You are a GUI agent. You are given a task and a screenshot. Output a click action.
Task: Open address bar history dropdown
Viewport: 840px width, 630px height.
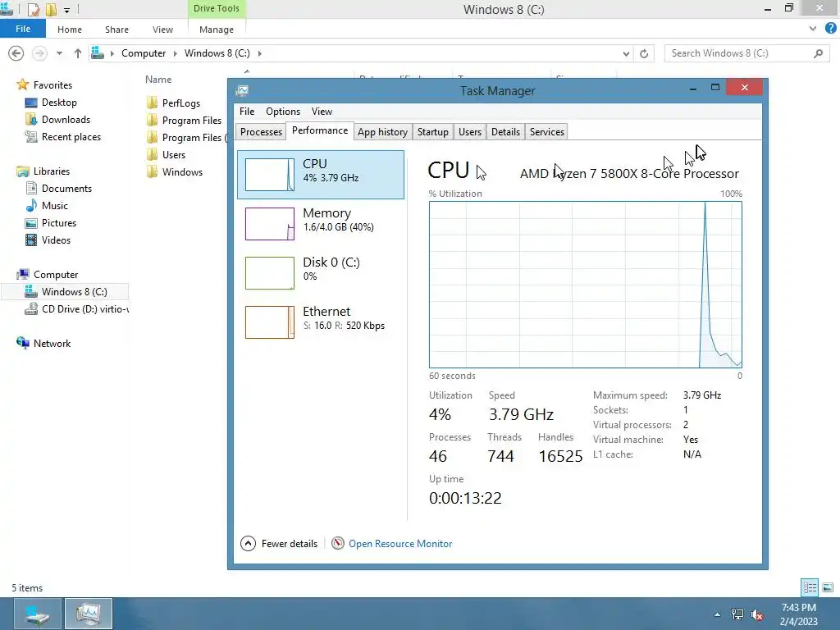[626, 53]
